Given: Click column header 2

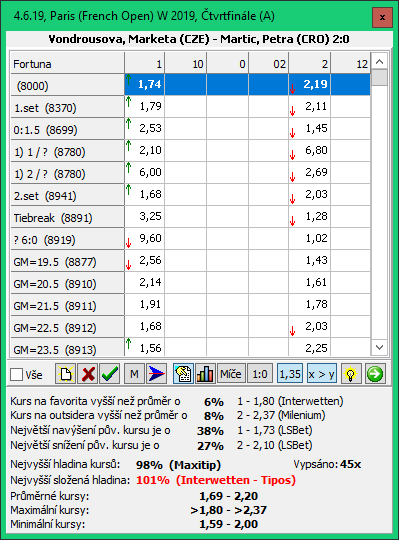Looking at the screenshot, I should (309, 63).
